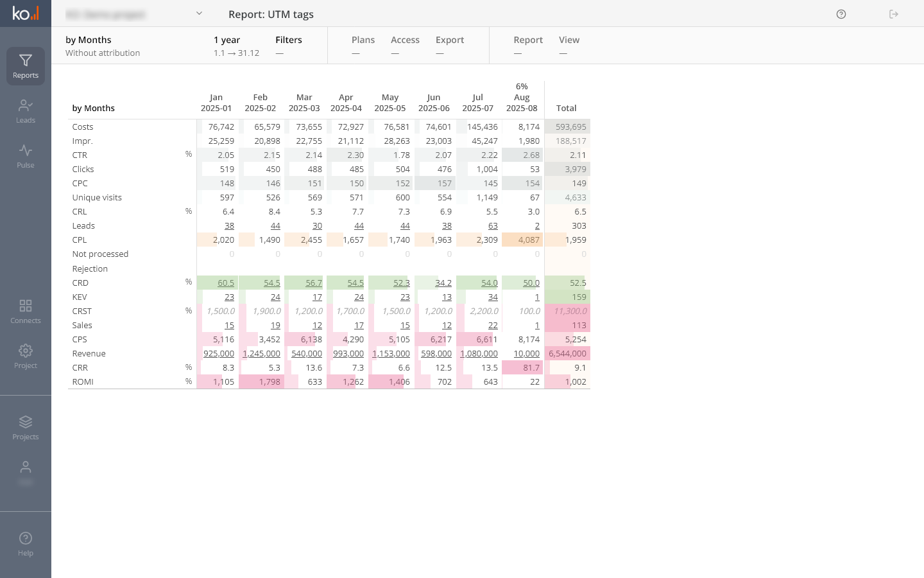The image size is (924, 578).
Task: Click the Help icon in sidebar
Action: point(26,539)
